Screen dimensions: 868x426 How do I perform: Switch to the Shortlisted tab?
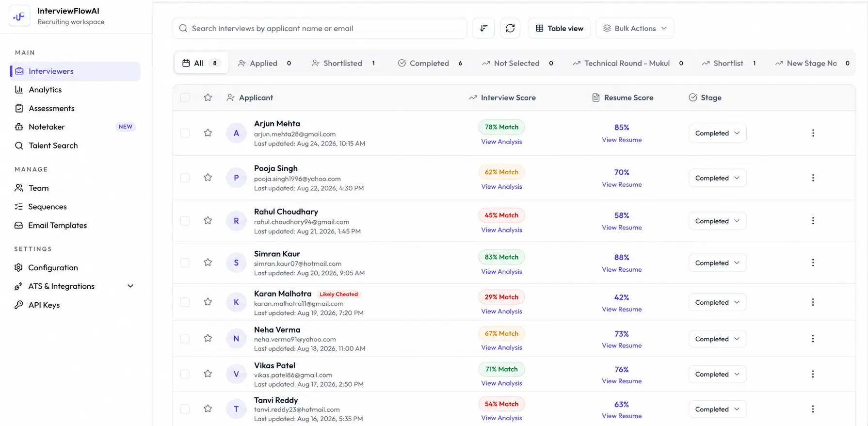[343, 63]
